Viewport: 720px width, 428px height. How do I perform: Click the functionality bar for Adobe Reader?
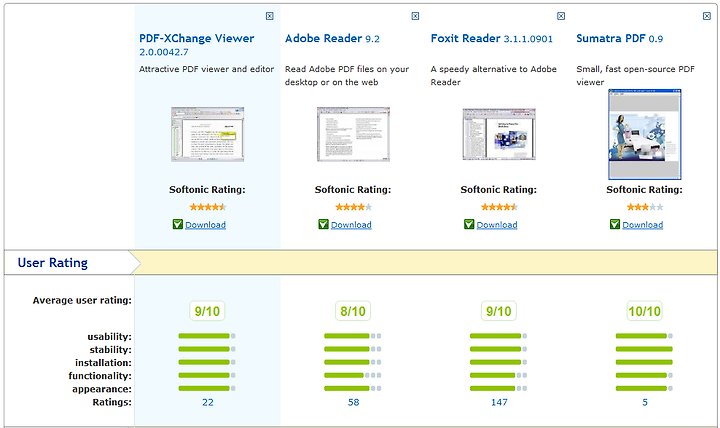pyautogui.click(x=353, y=375)
